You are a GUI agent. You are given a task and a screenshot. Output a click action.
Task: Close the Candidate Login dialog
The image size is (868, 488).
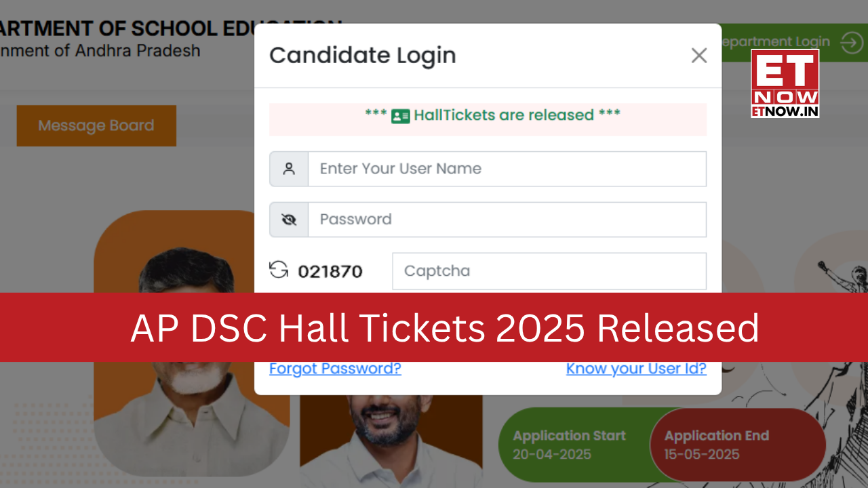coord(699,56)
